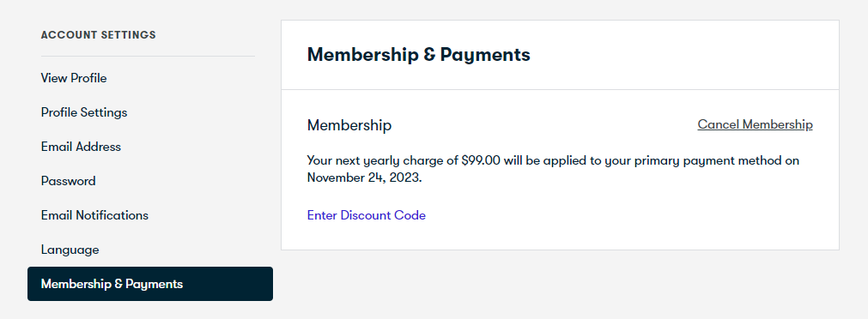
Task: Switch to the Email Notifications tab
Action: (94, 215)
